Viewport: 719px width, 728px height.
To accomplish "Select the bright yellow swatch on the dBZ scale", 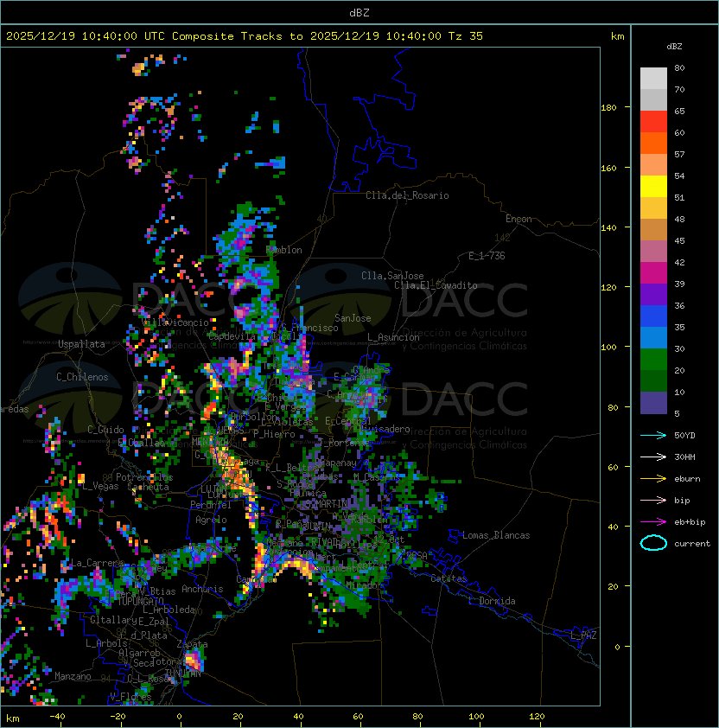I will 653,187.
